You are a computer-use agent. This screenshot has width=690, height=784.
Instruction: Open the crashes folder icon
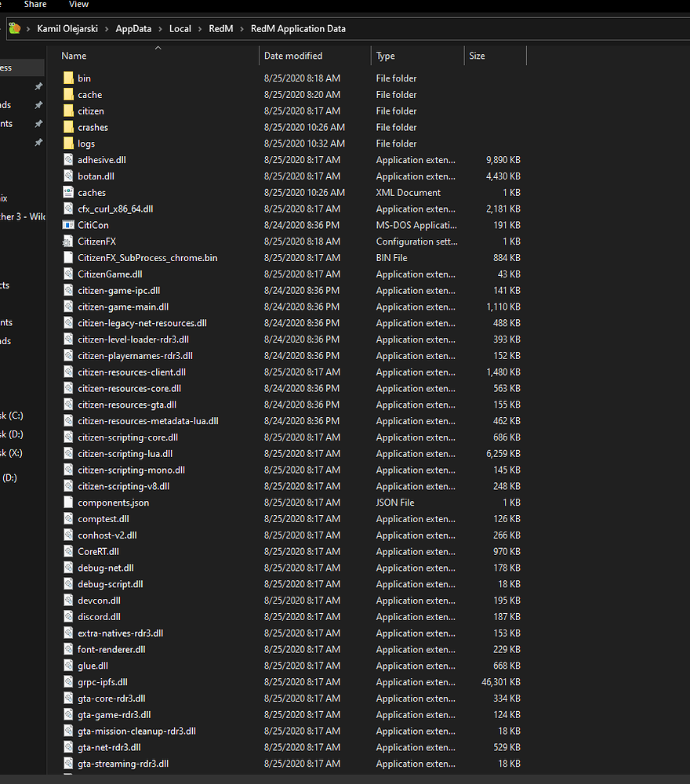click(x=69, y=126)
